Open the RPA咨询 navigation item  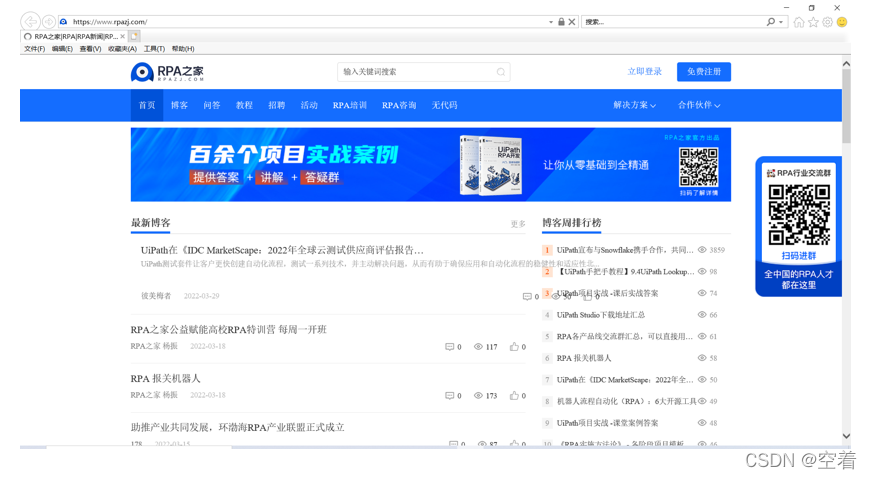tap(399, 105)
